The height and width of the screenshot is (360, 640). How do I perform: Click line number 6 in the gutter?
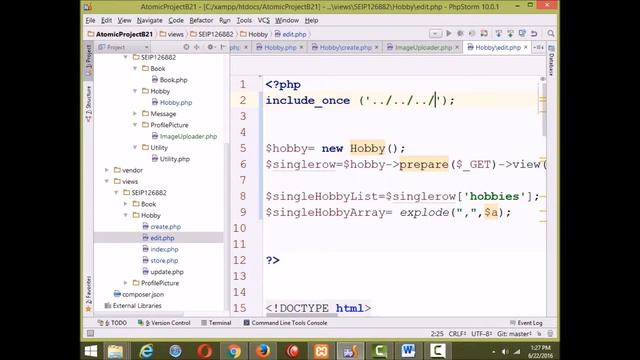click(243, 164)
